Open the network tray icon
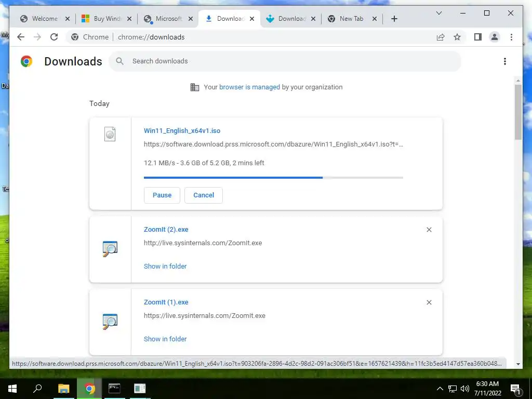The height and width of the screenshot is (399, 532). 453,389
